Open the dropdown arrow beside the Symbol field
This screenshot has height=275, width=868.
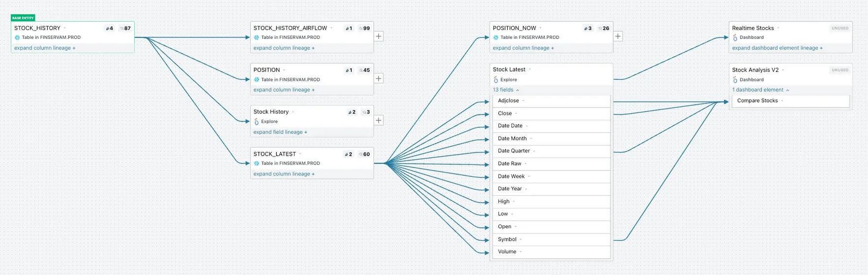(521, 240)
